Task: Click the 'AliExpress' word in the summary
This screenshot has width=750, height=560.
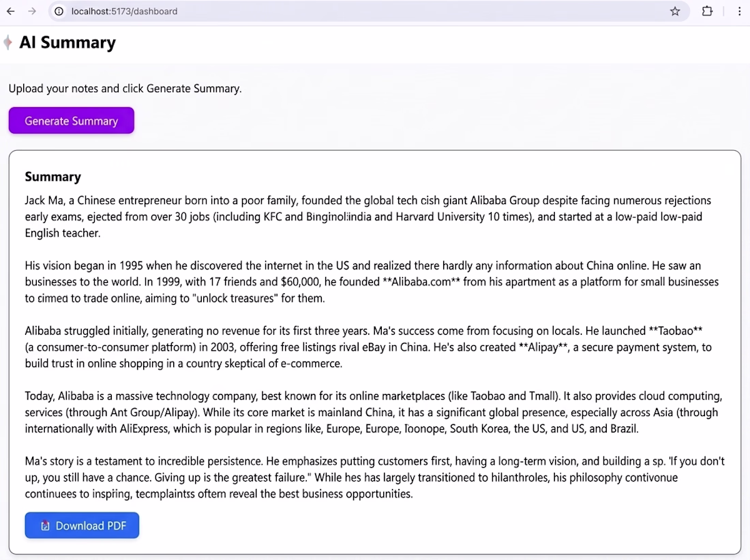Action: pyautogui.click(x=143, y=428)
